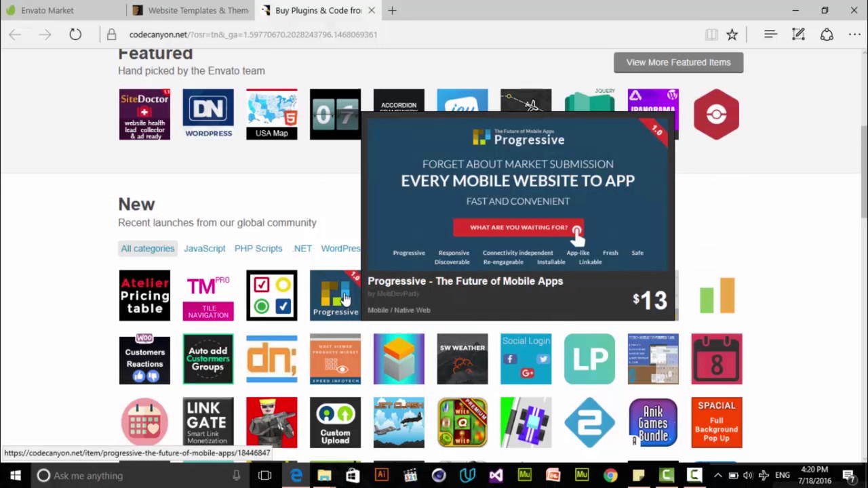Open the orange dn; item icon

pyautogui.click(x=271, y=359)
